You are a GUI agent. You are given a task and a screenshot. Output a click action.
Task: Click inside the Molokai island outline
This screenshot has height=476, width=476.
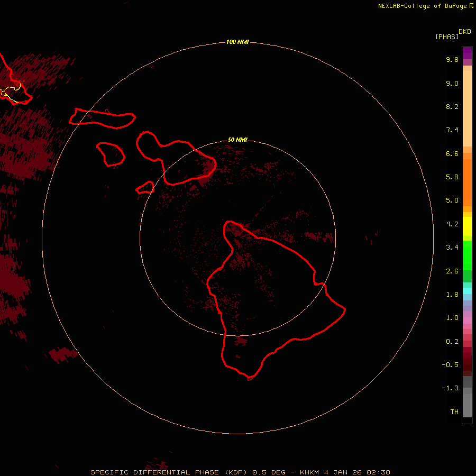(x=102, y=118)
